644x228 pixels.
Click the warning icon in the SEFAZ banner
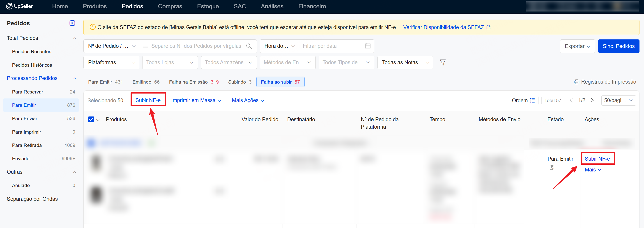[92, 27]
